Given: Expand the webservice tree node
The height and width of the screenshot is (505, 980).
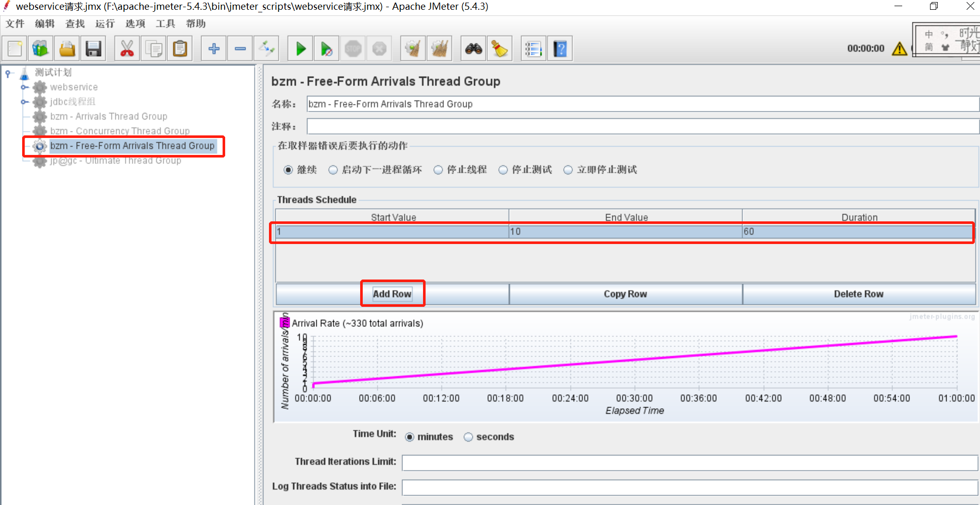Looking at the screenshot, I should (x=24, y=88).
